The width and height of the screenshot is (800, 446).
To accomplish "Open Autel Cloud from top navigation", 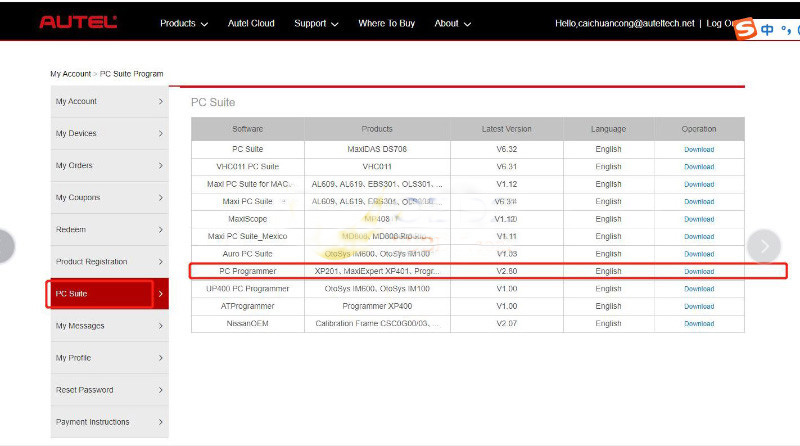I will coord(251,23).
